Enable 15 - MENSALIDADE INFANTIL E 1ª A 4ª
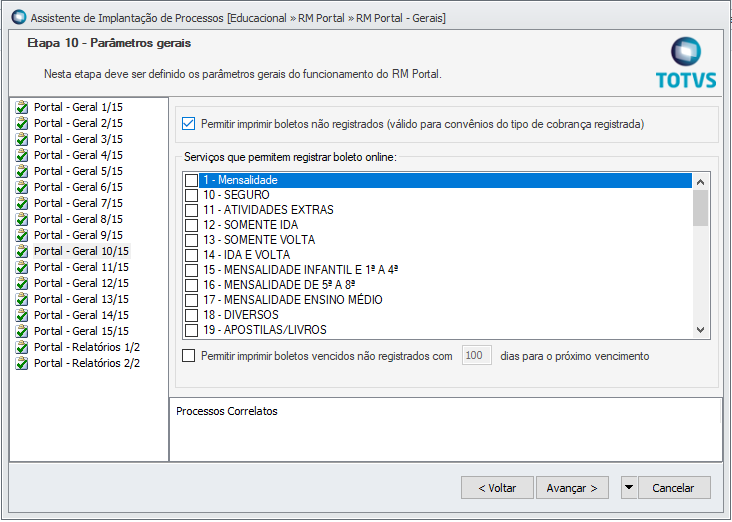The height and width of the screenshot is (522, 732). [x=191, y=270]
